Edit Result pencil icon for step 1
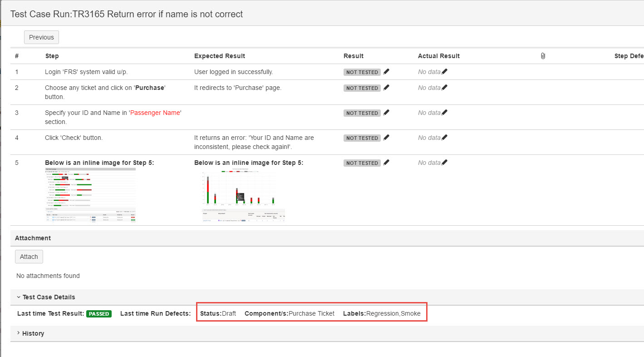The height and width of the screenshot is (357, 644). tap(386, 72)
